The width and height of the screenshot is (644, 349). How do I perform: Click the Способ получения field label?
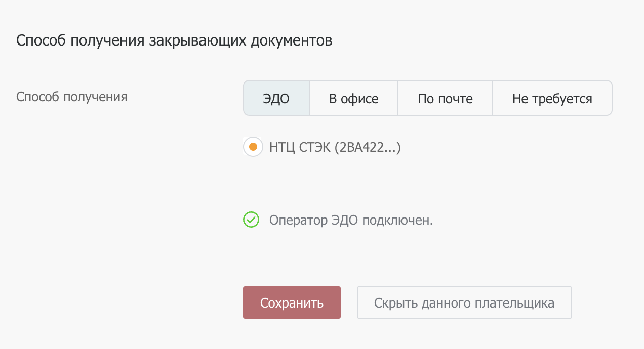point(72,97)
